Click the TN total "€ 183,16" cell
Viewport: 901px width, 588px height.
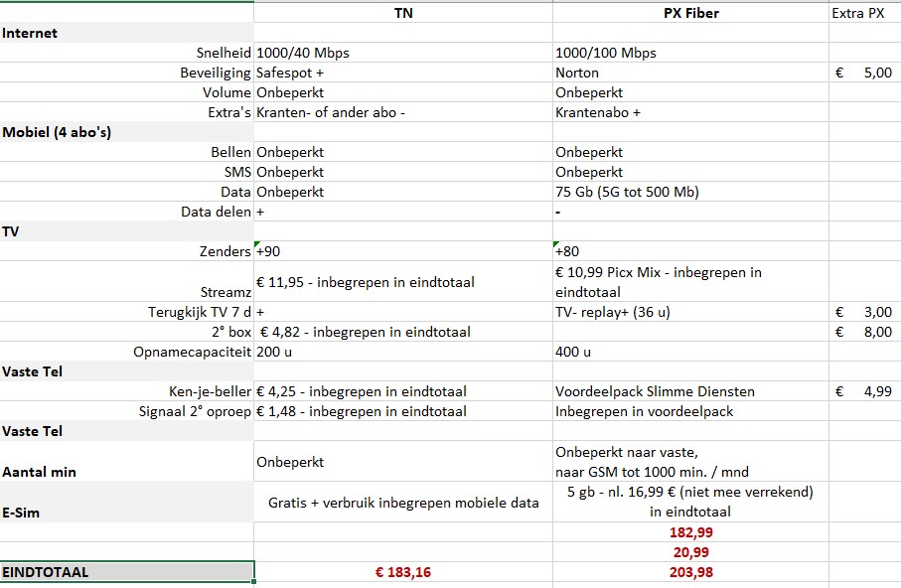(403, 572)
